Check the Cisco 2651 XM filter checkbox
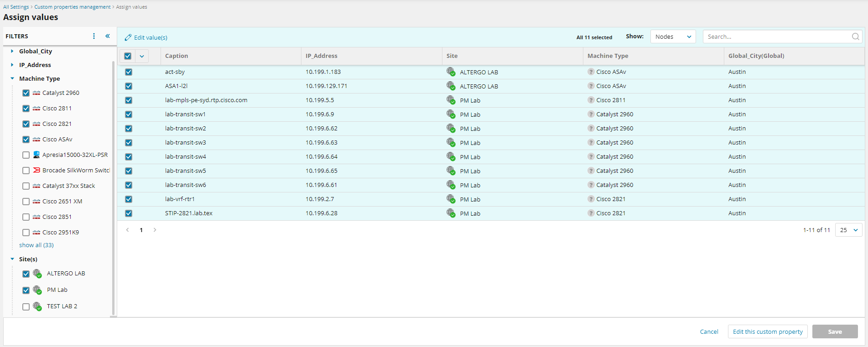868x347 pixels. (26, 202)
